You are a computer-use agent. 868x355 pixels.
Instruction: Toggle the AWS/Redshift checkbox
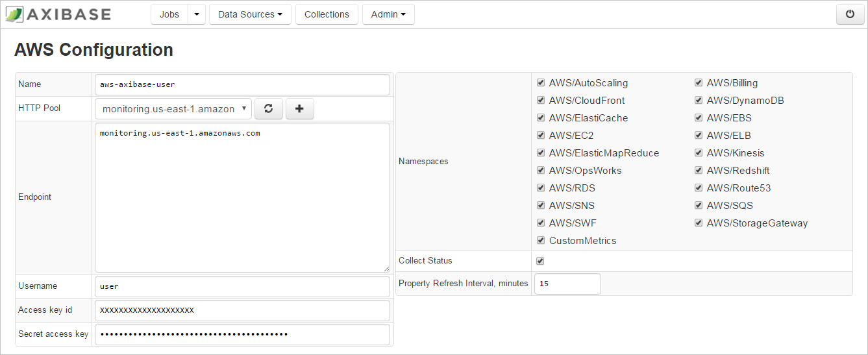pyautogui.click(x=699, y=171)
